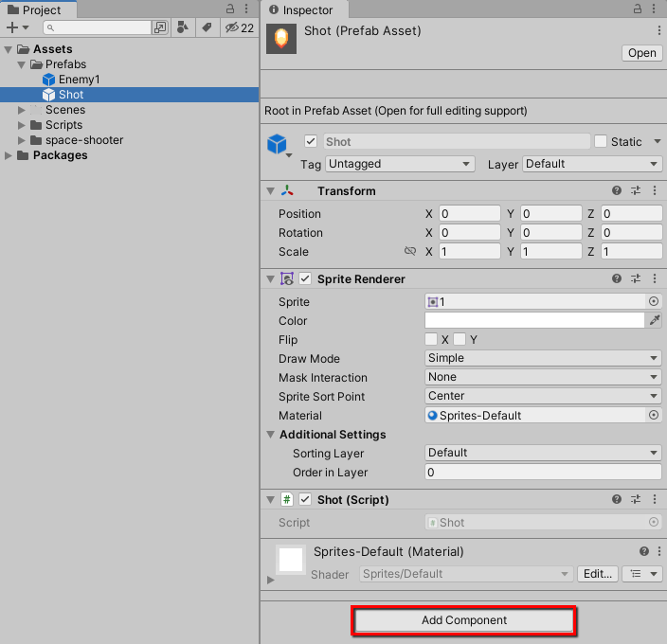Open the Layer dropdown showing Default

coord(592,164)
